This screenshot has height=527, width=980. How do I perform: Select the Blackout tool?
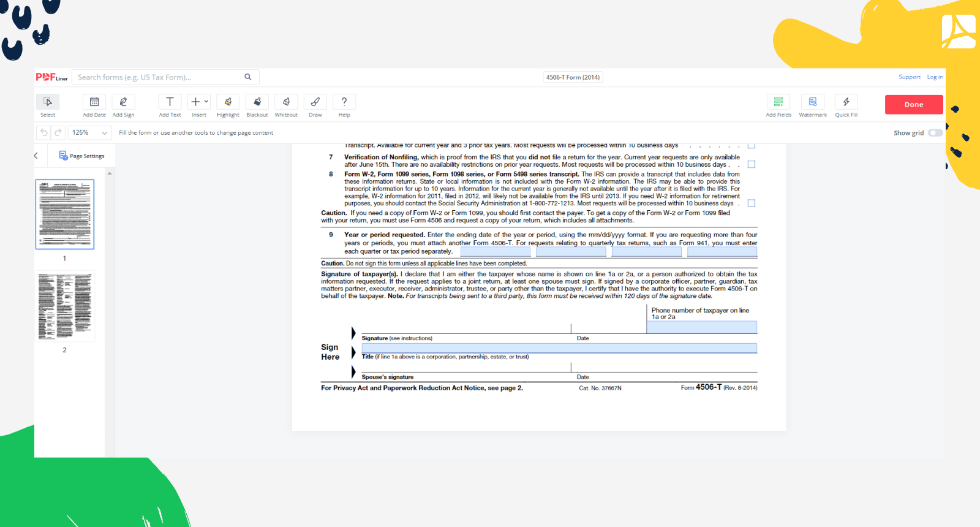257,105
